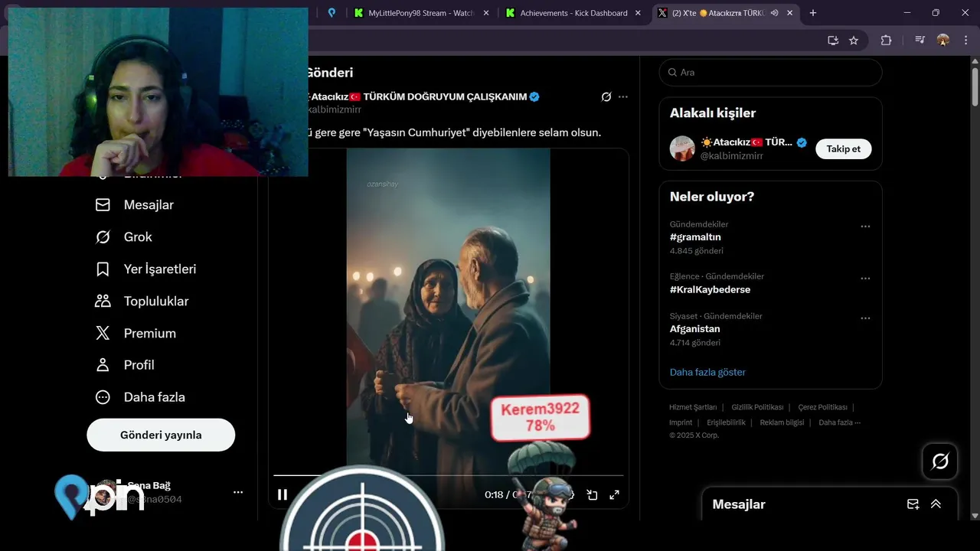Click the Gönderi yayınla button
The width and height of the screenshot is (980, 551).
click(161, 435)
